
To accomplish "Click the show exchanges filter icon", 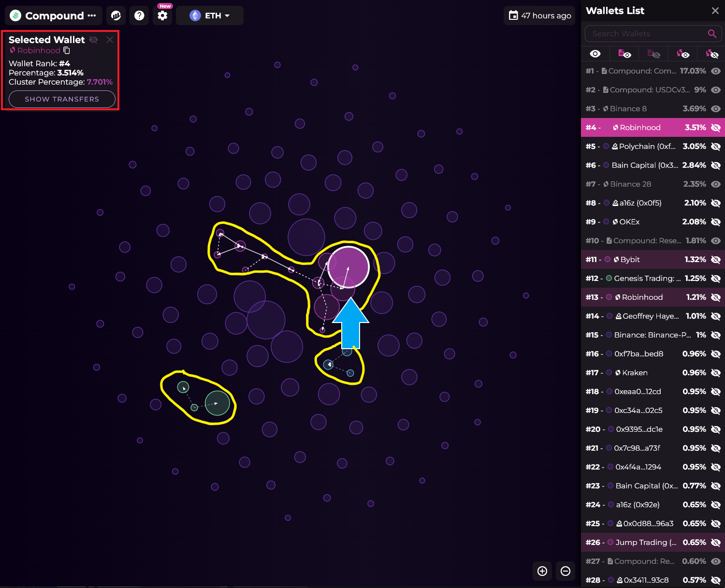I will 683,54.
